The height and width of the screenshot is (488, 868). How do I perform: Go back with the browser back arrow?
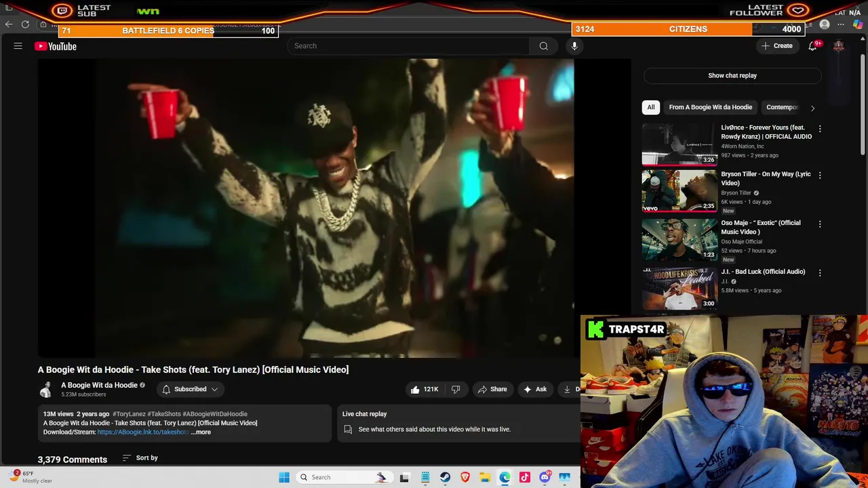(x=9, y=24)
